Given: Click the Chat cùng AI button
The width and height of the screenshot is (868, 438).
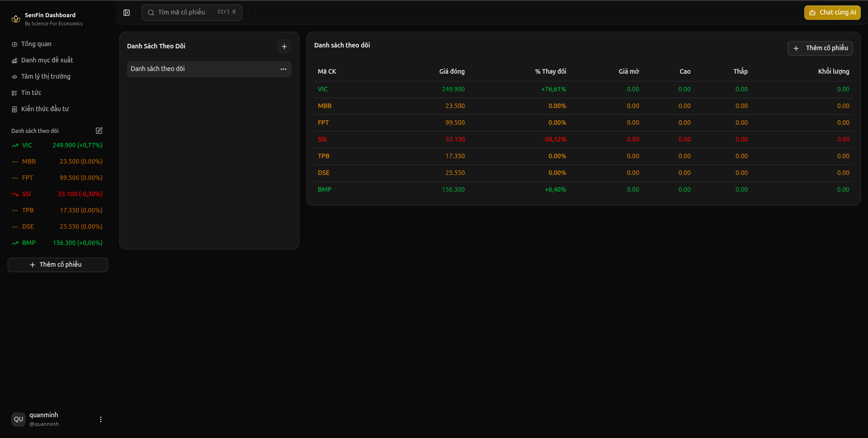Looking at the screenshot, I should 832,13.
